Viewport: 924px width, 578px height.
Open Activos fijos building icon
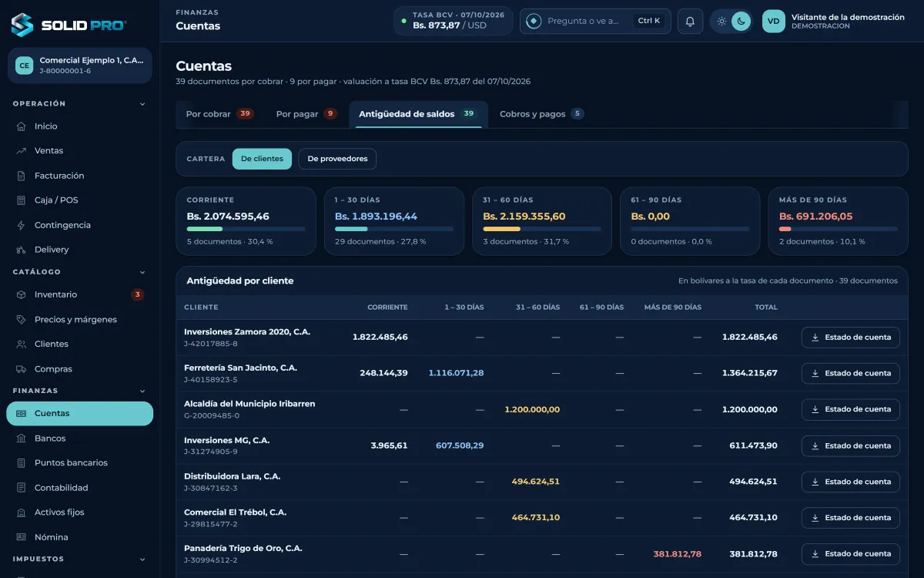click(x=21, y=512)
